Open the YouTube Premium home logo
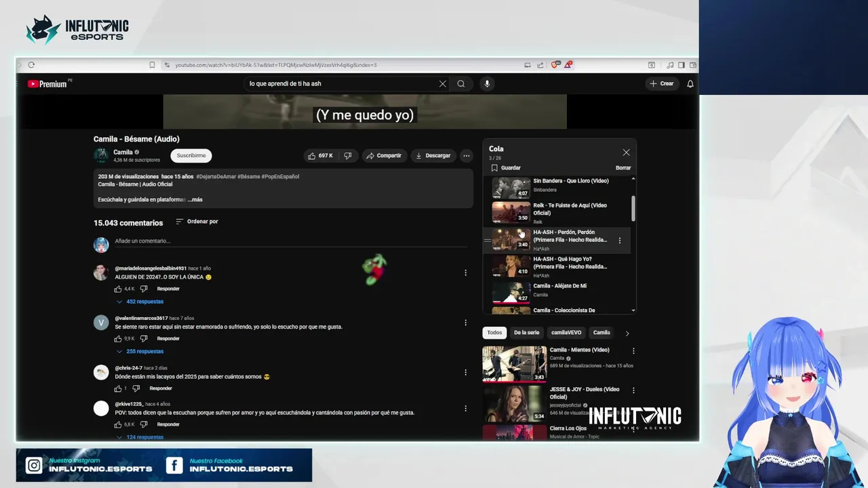This screenshot has height=488, width=868. tap(47, 84)
